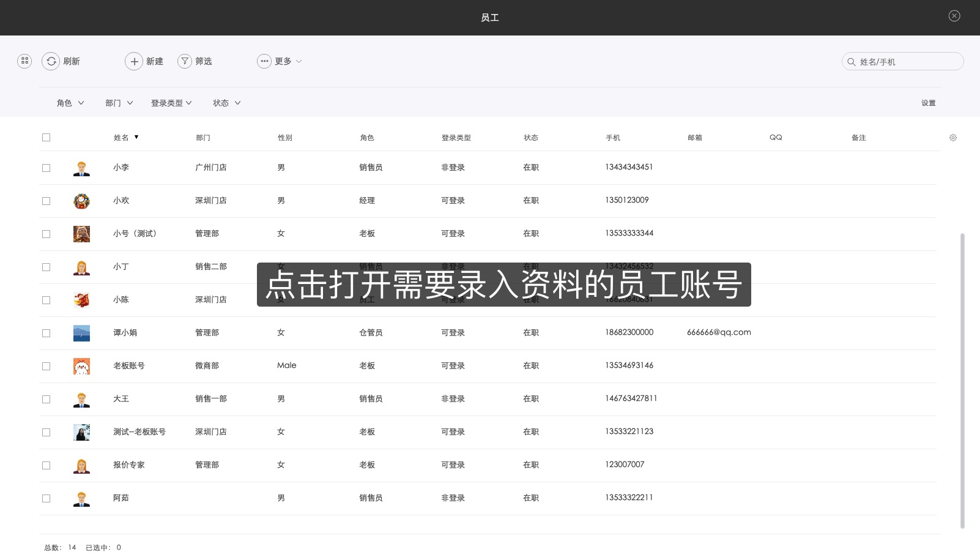This screenshot has width=980, height=560.
Task: Open employee 测试-老板账号 by name
Action: point(139,431)
